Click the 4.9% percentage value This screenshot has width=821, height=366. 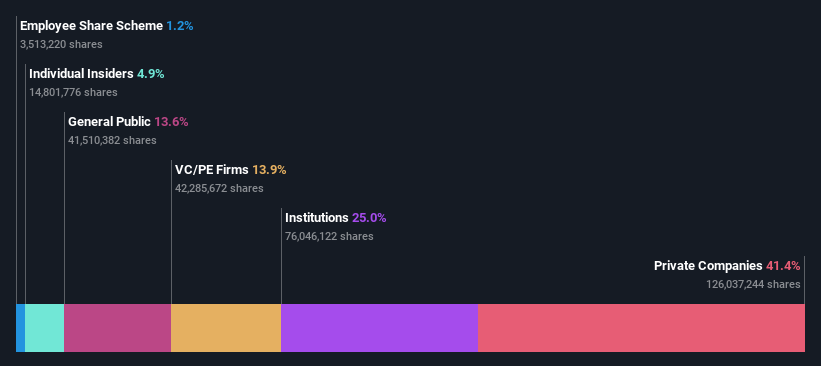tap(151, 74)
